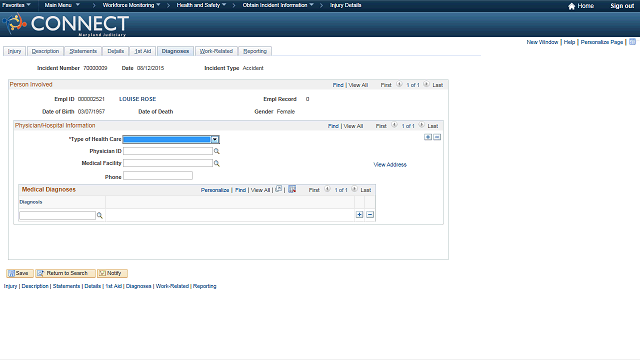Switch to the 1st Aid tab

click(143, 51)
